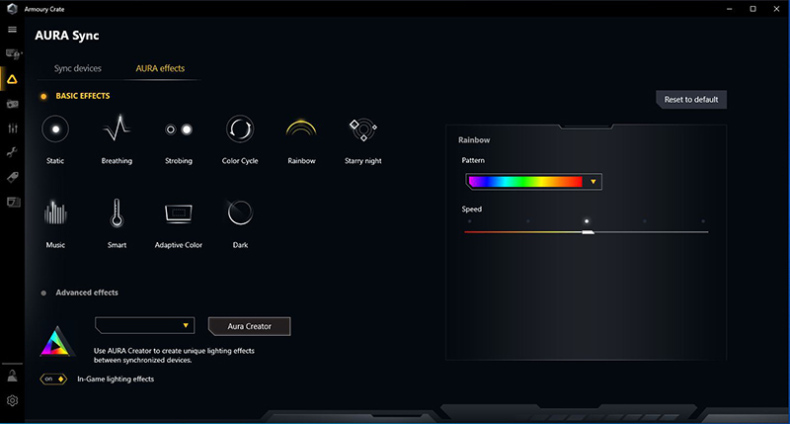Screen dimensions: 790x424
Task: Activate the Rainbow effect icon
Action: 301,128
